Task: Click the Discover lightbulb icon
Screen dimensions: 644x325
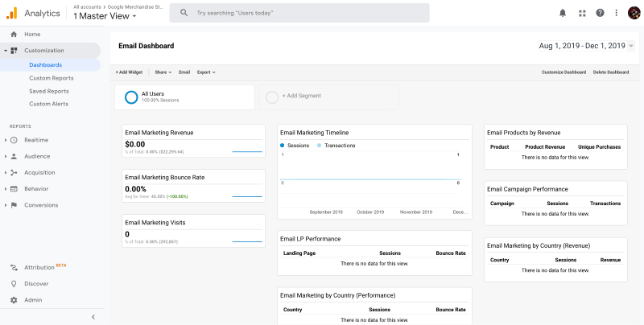Action: [14, 283]
